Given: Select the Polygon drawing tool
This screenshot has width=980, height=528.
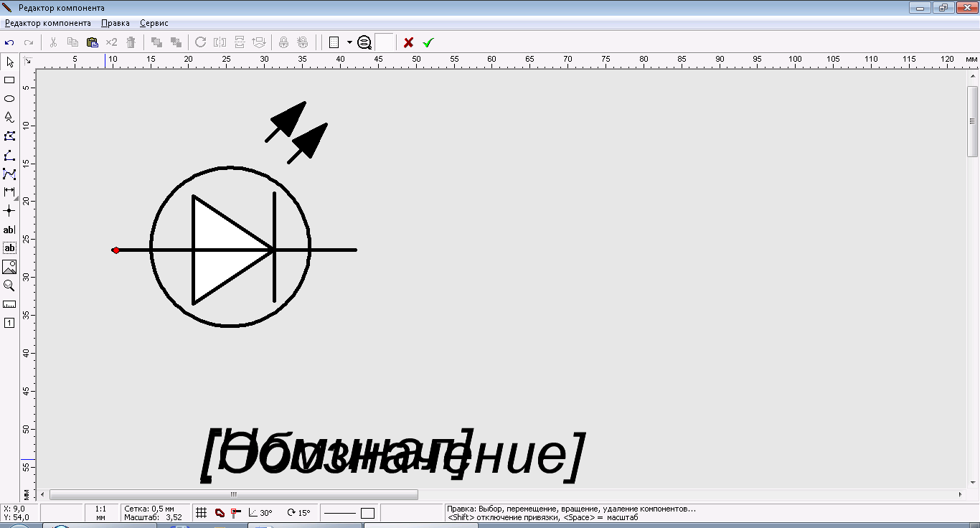Looking at the screenshot, I should tap(9, 136).
